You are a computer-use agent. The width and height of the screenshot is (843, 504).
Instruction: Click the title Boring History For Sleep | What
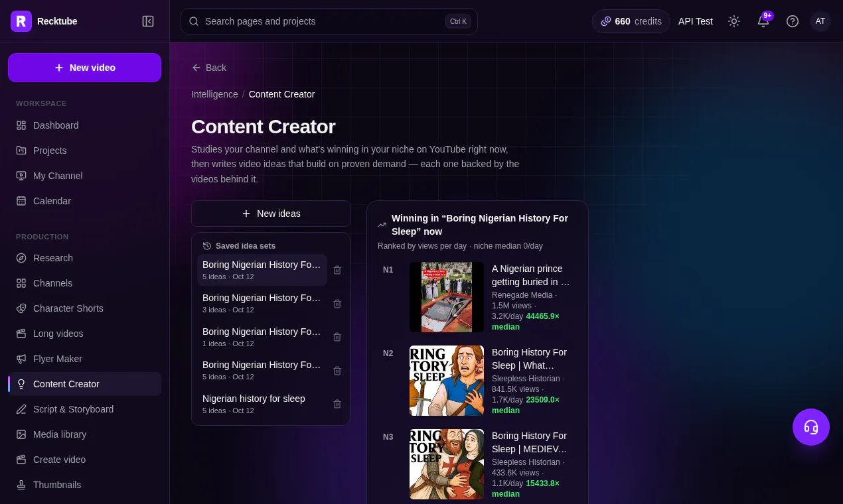(x=530, y=359)
